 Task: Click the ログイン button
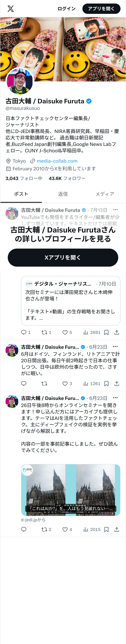click(x=67, y=9)
